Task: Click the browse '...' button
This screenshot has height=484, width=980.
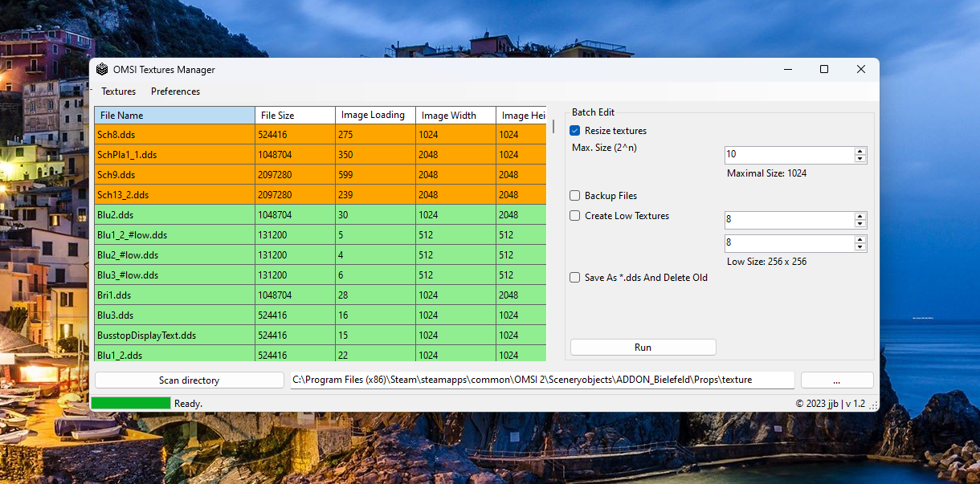Action: (836, 380)
